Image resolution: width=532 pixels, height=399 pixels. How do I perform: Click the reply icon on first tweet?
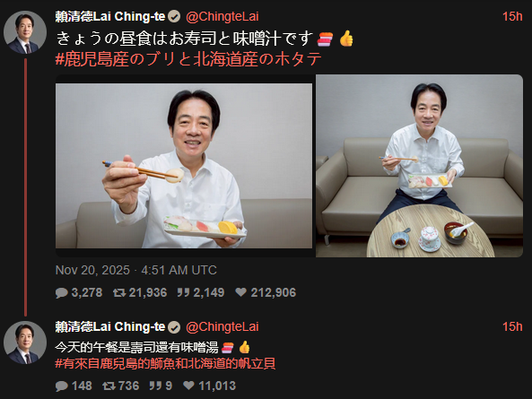pos(62,292)
